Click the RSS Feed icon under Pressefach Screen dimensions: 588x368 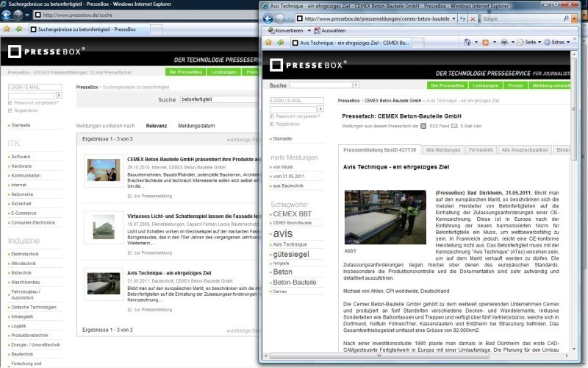[x=423, y=126]
